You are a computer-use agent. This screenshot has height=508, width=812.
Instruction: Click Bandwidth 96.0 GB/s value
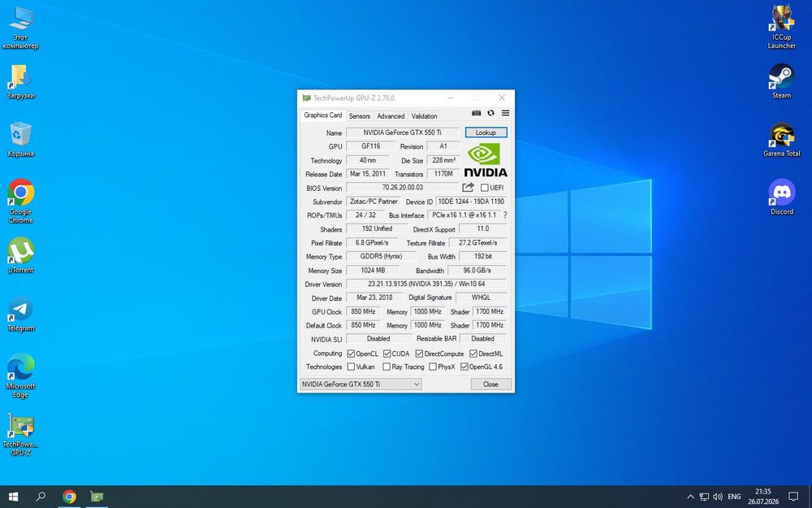pyautogui.click(x=477, y=270)
